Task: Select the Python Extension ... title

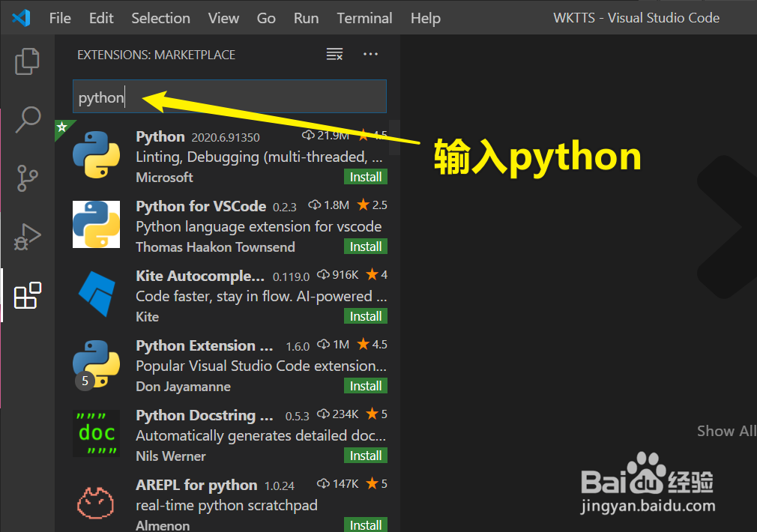Action: pos(204,346)
